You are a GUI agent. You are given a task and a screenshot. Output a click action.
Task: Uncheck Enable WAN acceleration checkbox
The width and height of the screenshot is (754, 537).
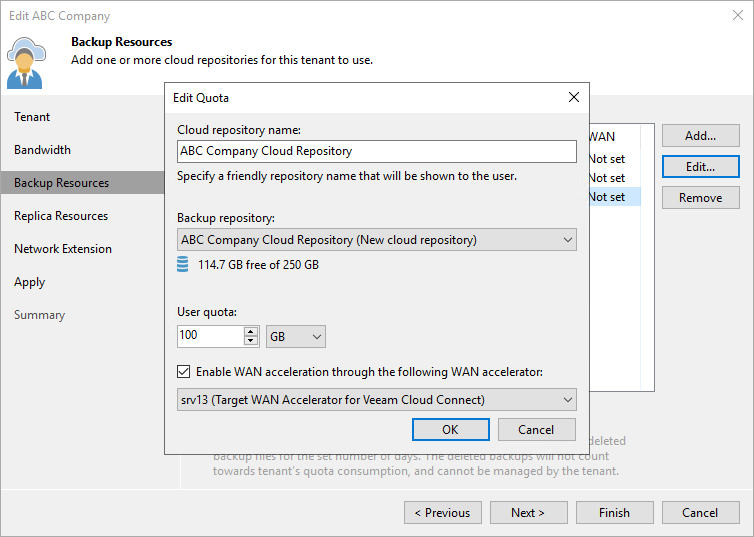(x=183, y=372)
